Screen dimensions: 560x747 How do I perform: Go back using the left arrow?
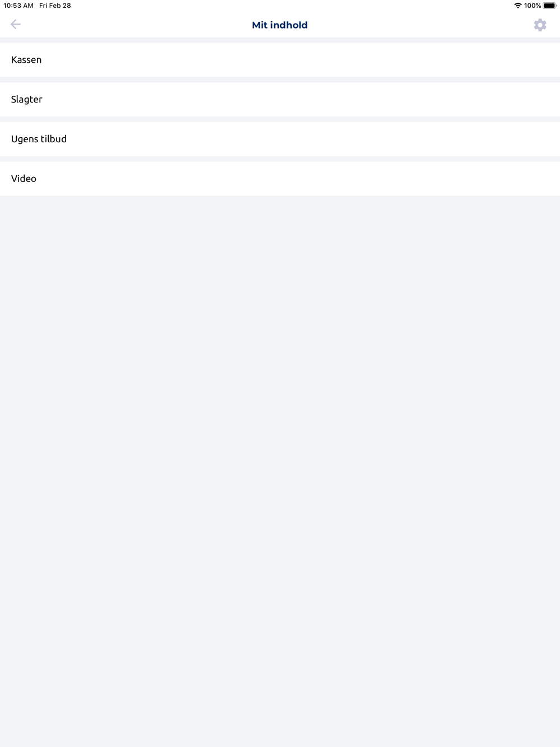(16, 24)
